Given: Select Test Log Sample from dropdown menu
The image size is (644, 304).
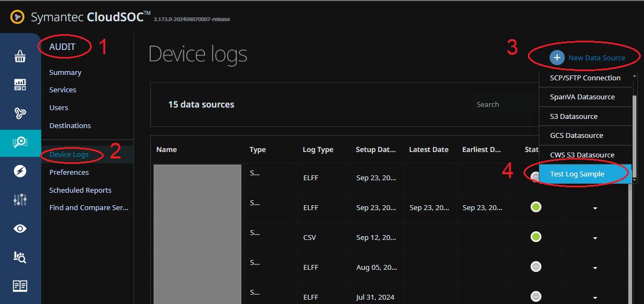Looking at the screenshot, I should pyautogui.click(x=577, y=174).
